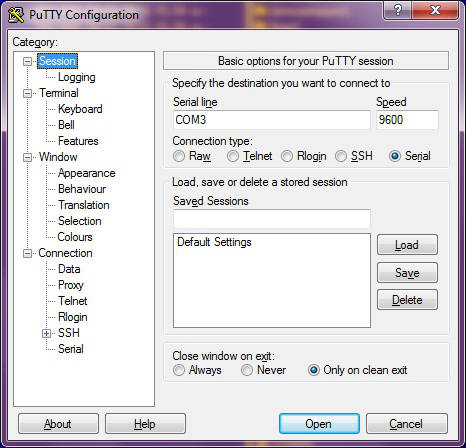Go to the Colours settings page

click(x=75, y=237)
